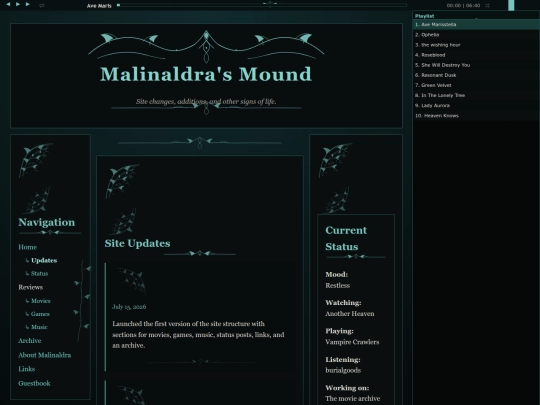The image size is (540, 405).
Task: Play Ophelia from the playlist
Action: pos(476,34)
